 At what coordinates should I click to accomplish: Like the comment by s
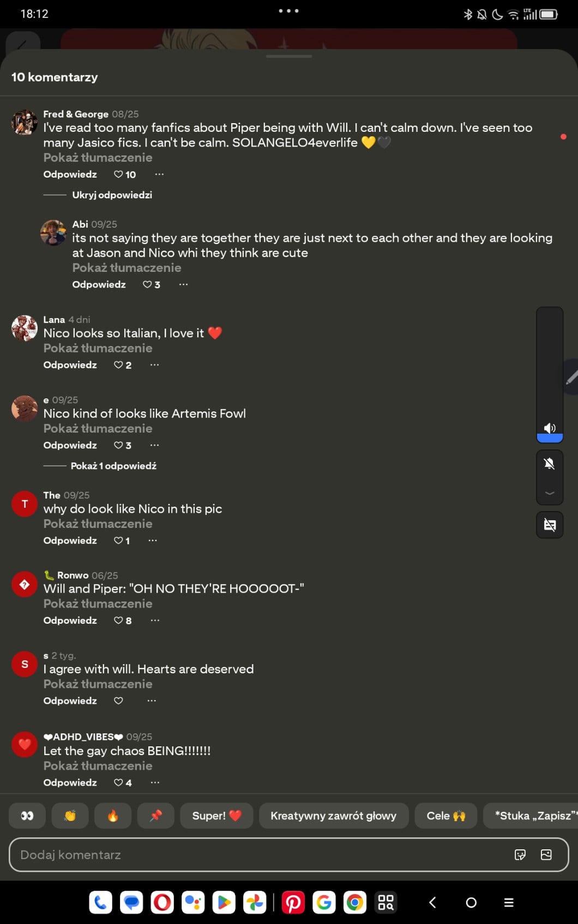pyautogui.click(x=118, y=701)
